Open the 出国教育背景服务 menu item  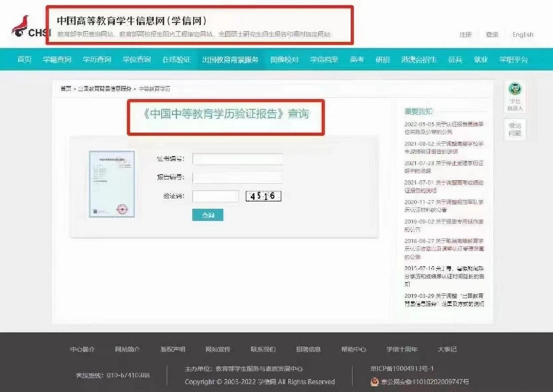(230, 60)
